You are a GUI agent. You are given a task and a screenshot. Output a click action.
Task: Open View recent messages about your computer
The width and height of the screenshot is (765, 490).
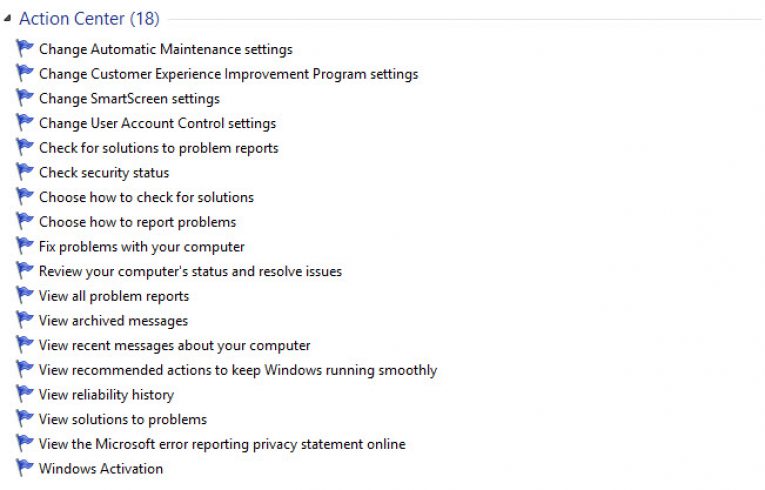pos(174,346)
